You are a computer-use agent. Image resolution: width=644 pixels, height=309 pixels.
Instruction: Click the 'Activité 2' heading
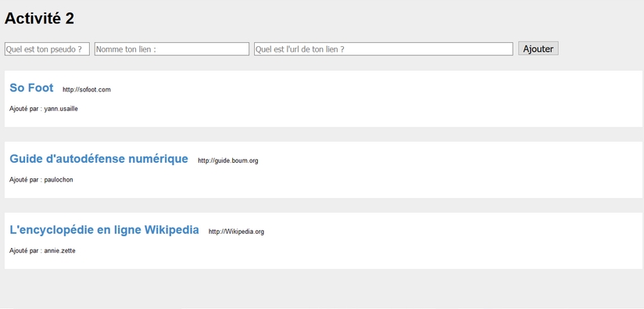39,19
